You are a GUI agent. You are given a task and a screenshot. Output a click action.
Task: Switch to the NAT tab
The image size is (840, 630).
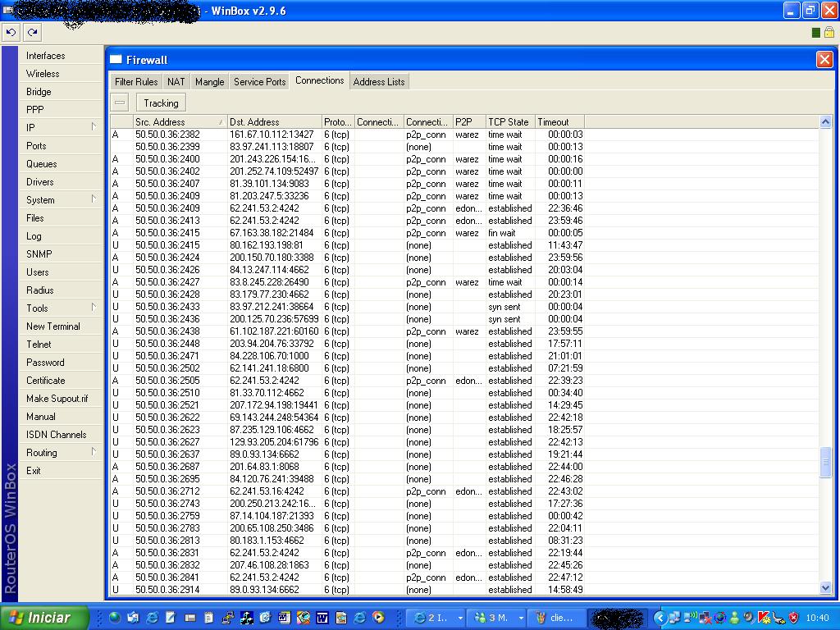[176, 81]
